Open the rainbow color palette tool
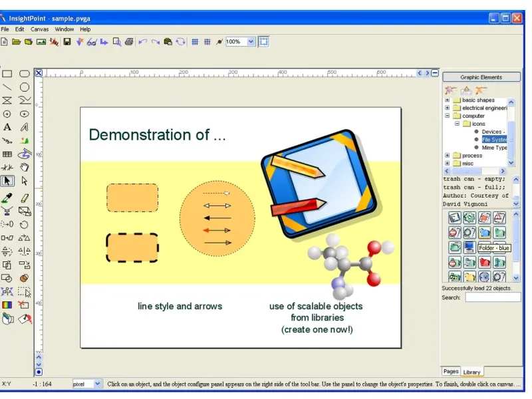 click(7, 305)
